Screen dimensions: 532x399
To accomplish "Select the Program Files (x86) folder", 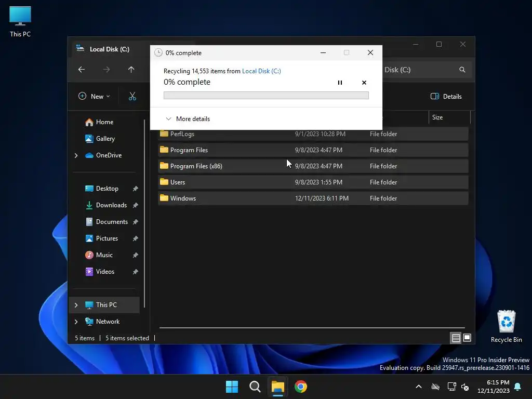I will click(313, 166).
